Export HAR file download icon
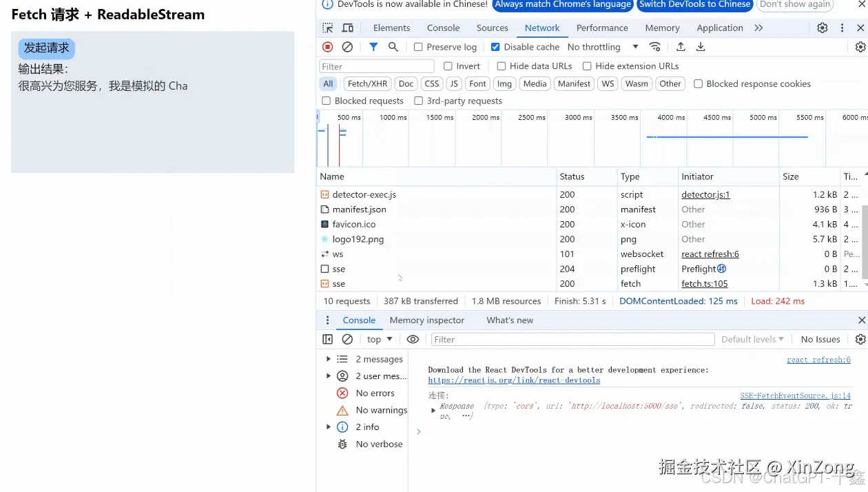 (701, 47)
